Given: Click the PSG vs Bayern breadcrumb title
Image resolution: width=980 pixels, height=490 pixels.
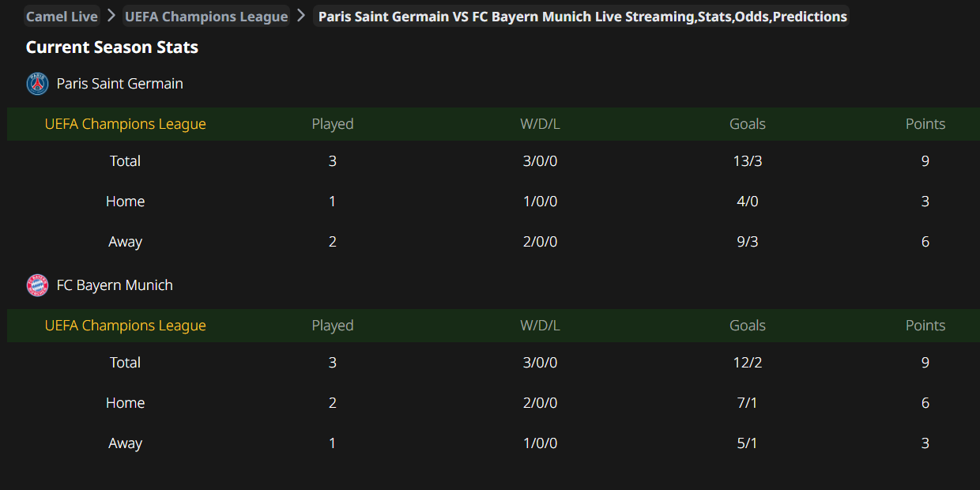Looking at the screenshot, I should coord(582,17).
